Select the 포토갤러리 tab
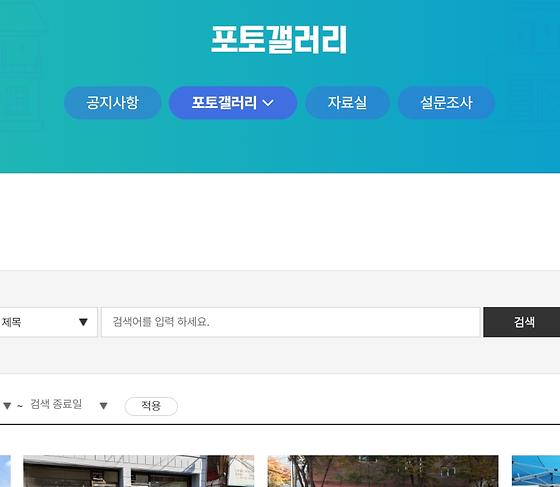Viewport: 560px width, 487px height. pos(233,103)
